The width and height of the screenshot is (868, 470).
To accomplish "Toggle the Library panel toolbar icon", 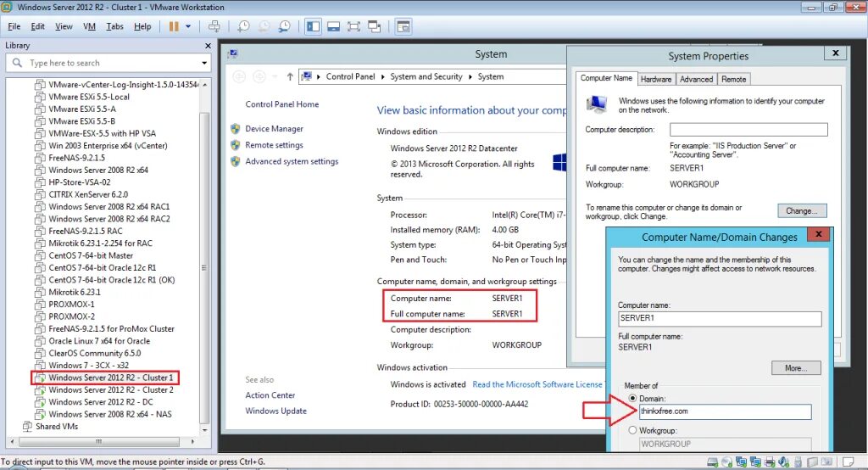I will [314, 26].
